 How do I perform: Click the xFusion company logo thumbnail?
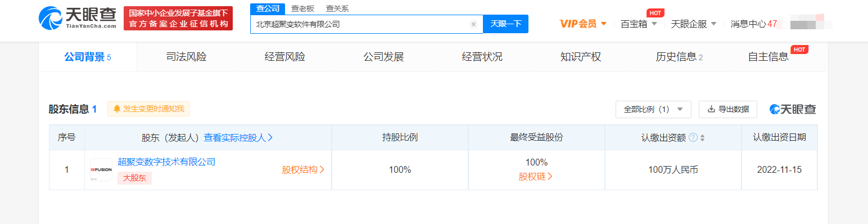[x=101, y=169]
